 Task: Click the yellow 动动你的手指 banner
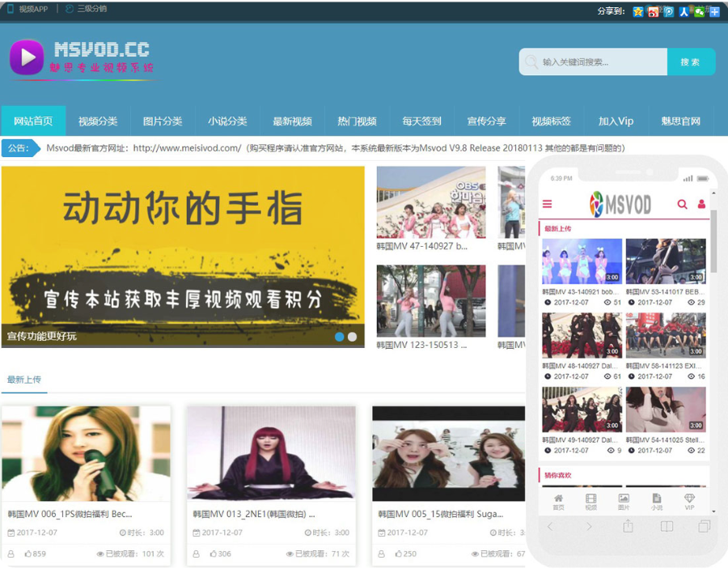tap(183, 257)
